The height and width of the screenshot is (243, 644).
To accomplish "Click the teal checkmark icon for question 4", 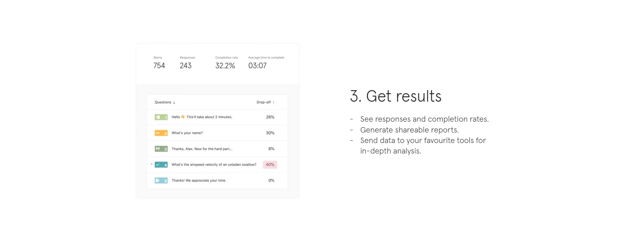I will 161,165.
